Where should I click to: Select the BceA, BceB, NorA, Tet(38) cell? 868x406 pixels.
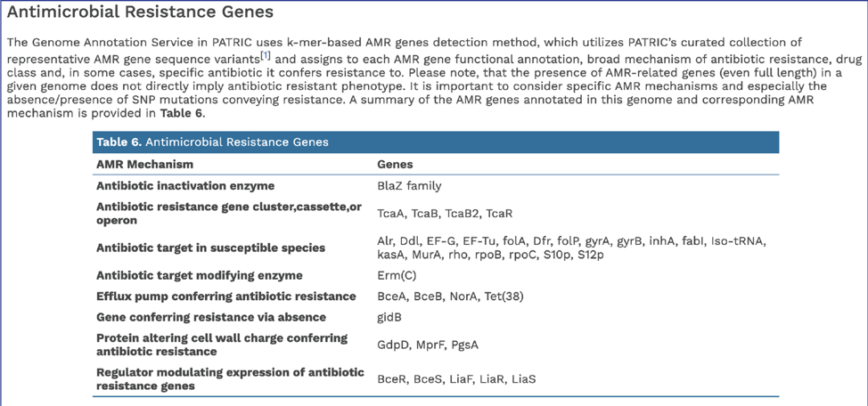point(450,296)
